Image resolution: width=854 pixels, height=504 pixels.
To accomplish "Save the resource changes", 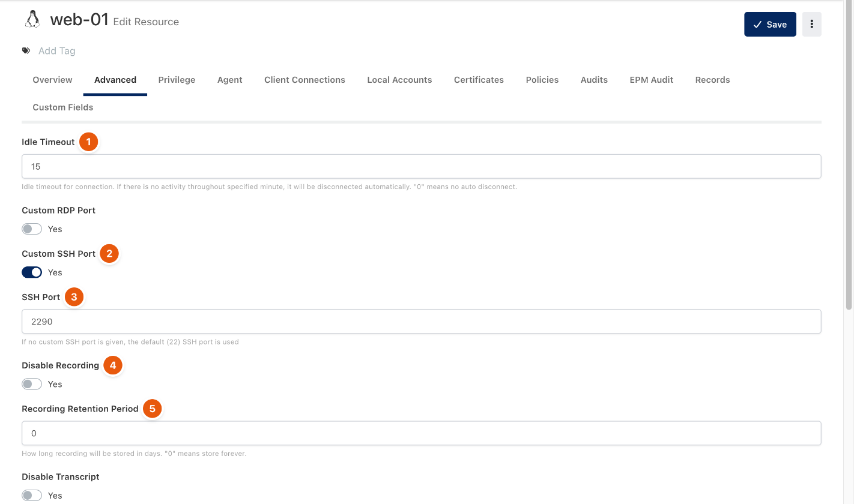I will coord(770,25).
